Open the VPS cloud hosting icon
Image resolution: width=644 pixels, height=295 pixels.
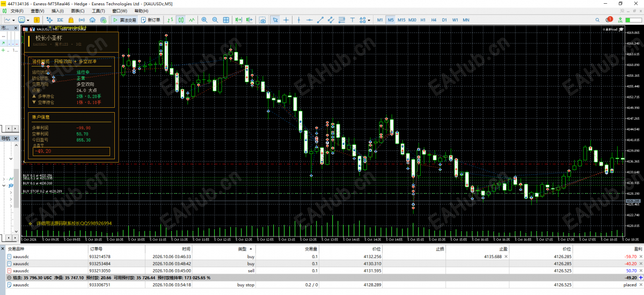(92, 20)
